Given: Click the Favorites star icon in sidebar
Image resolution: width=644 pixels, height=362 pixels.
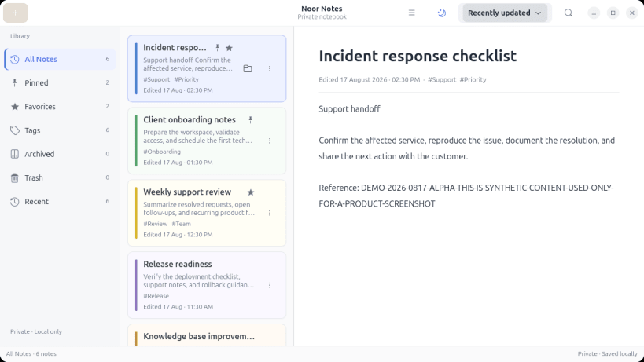Looking at the screenshot, I should [15, 107].
